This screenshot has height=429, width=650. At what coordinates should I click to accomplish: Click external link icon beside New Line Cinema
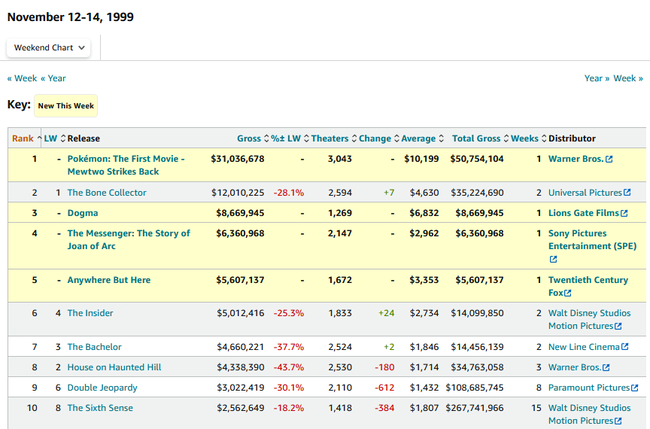coord(625,347)
